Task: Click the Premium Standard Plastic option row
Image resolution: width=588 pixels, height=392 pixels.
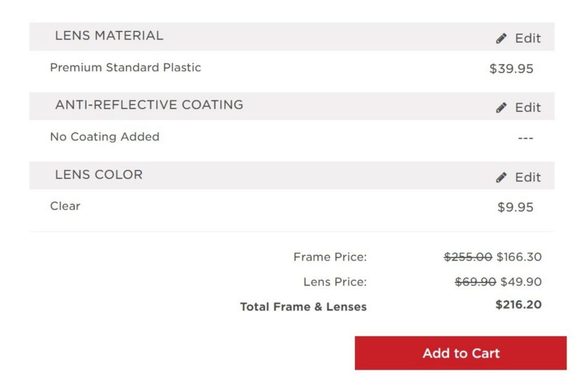Action: tap(125, 67)
